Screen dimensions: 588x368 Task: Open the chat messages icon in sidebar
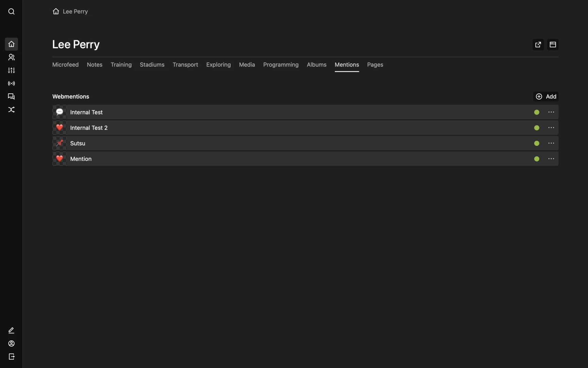(x=11, y=96)
